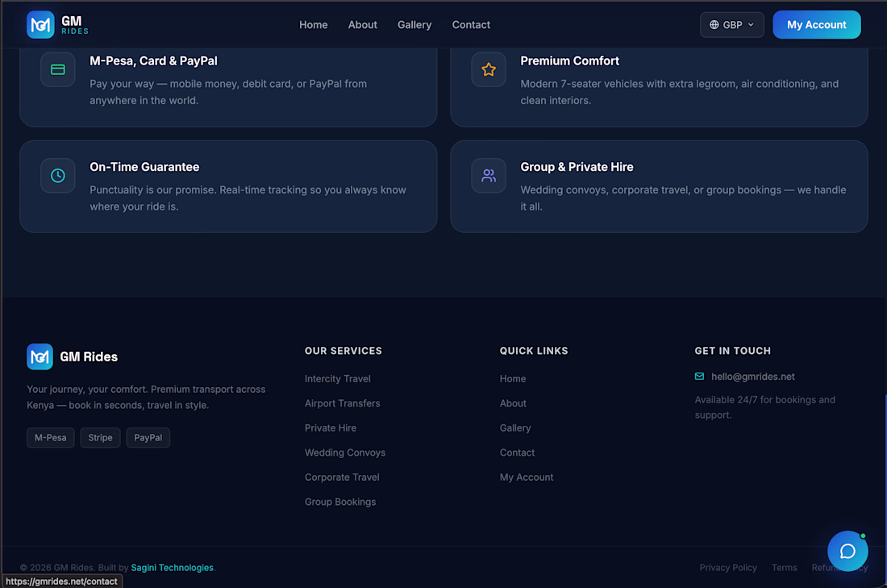The height and width of the screenshot is (588, 887).
Task: Open the Sagini Technologies link
Action: tap(172, 568)
